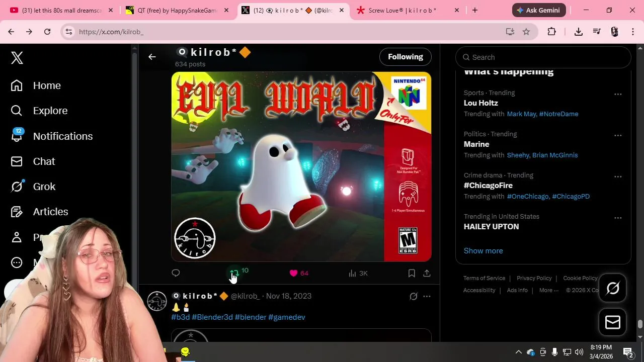Screen dimensions: 644x362
Task: Focus the Search input field
Action: (x=543, y=57)
